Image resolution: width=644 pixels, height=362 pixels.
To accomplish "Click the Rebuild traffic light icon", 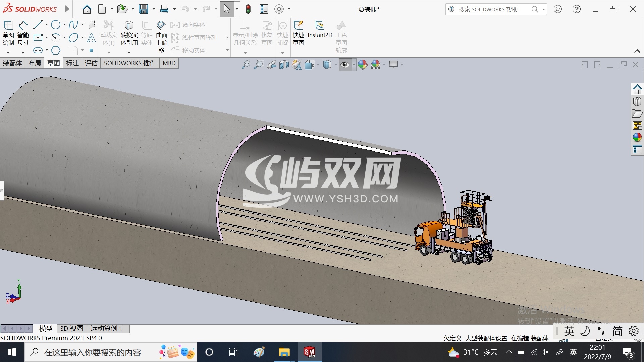I will [248, 9].
